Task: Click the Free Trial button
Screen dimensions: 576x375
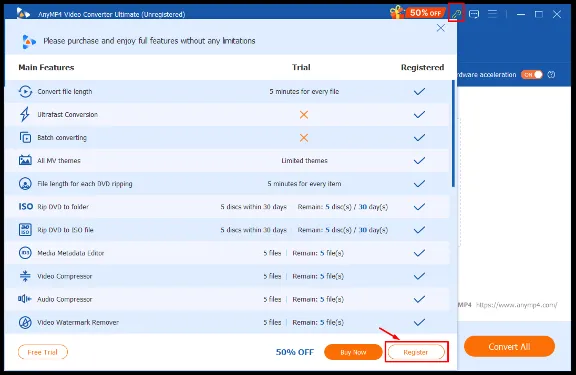Action: [43, 352]
